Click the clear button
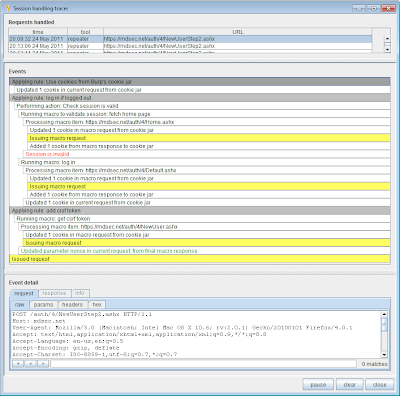The image size is (400, 396). coord(349,385)
